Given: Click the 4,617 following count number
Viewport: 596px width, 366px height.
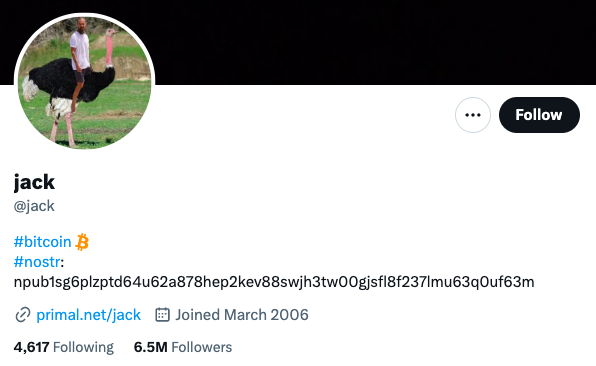Looking at the screenshot, I should pyautogui.click(x=32, y=347).
